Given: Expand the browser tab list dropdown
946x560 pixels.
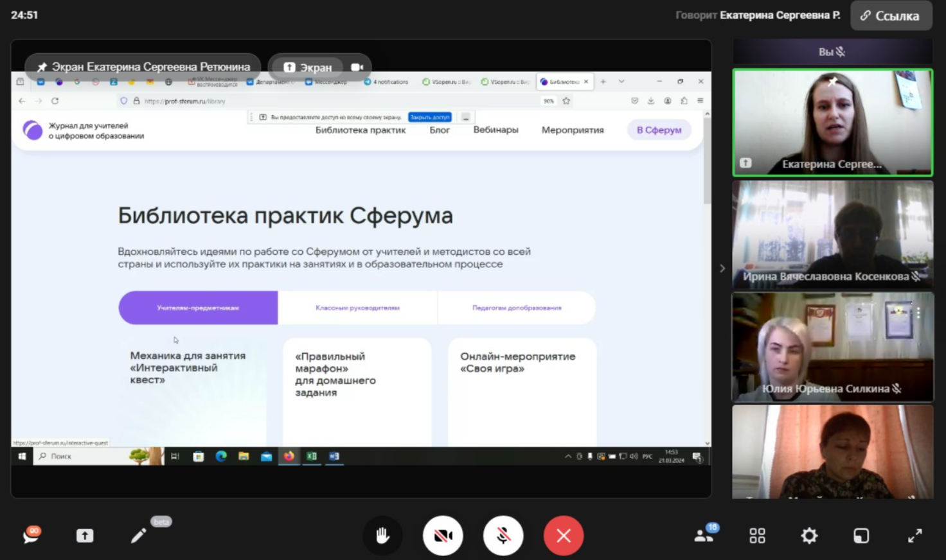Looking at the screenshot, I should pyautogui.click(x=621, y=82).
